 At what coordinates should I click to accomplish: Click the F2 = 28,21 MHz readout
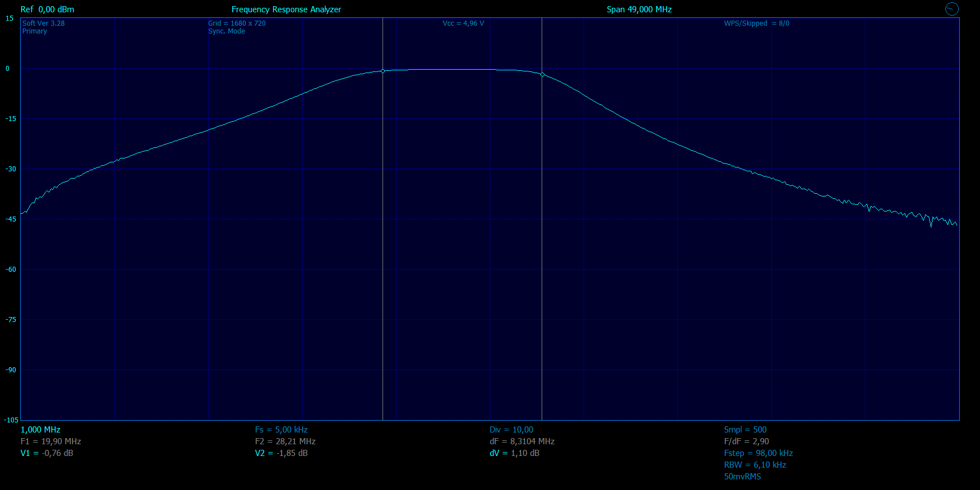point(285,441)
